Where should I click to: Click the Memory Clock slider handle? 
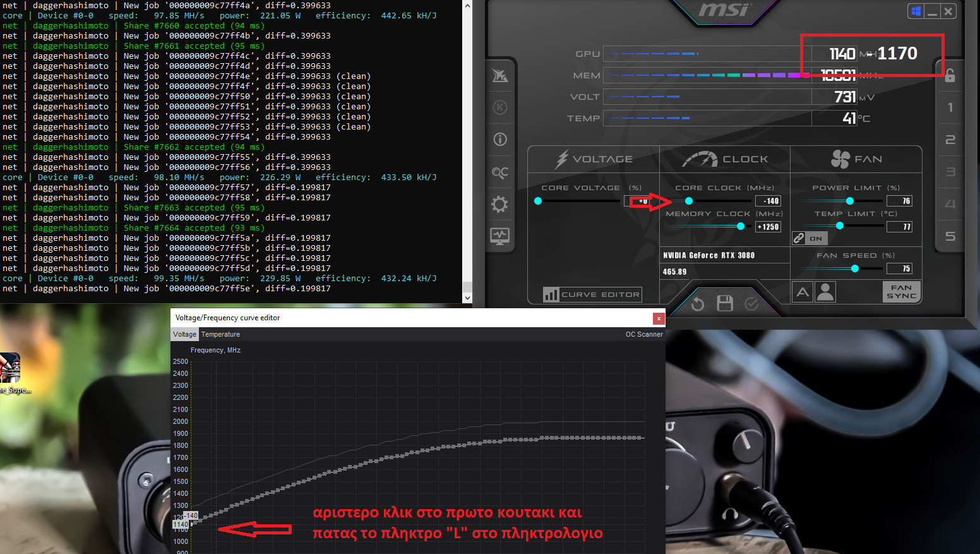[x=741, y=226]
